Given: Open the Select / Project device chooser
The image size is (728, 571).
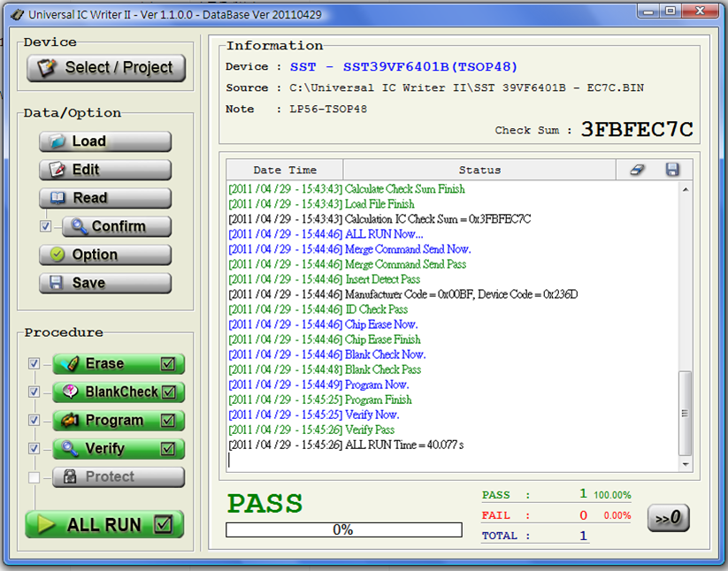Looking at the screenshot, I should tap(104, 69).
